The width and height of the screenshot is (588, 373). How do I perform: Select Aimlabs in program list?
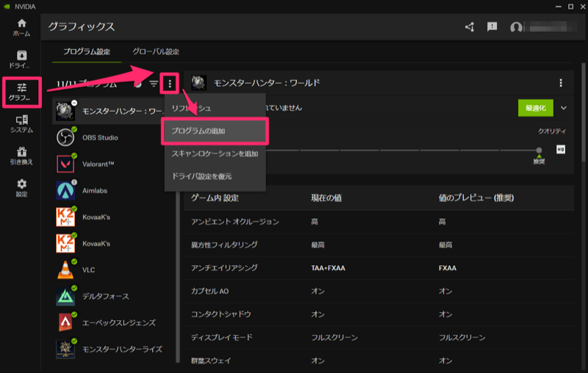click(114, 191)
